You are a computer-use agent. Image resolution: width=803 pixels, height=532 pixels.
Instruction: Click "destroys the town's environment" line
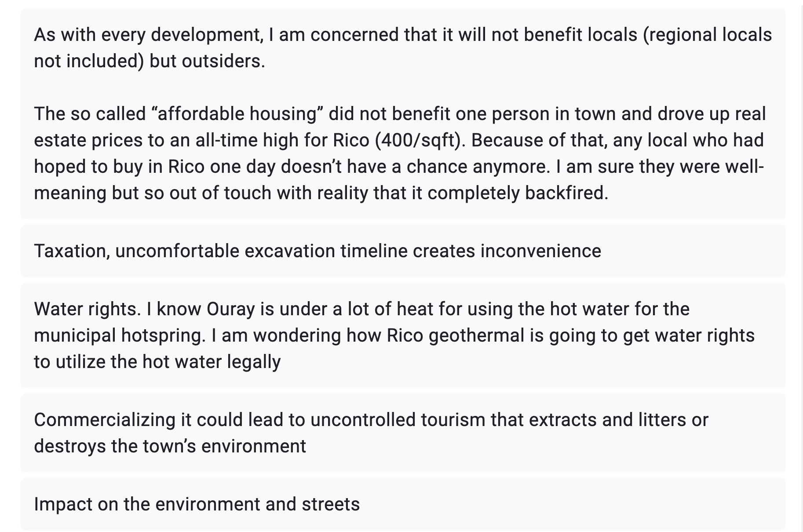click(x=170, y=446)
